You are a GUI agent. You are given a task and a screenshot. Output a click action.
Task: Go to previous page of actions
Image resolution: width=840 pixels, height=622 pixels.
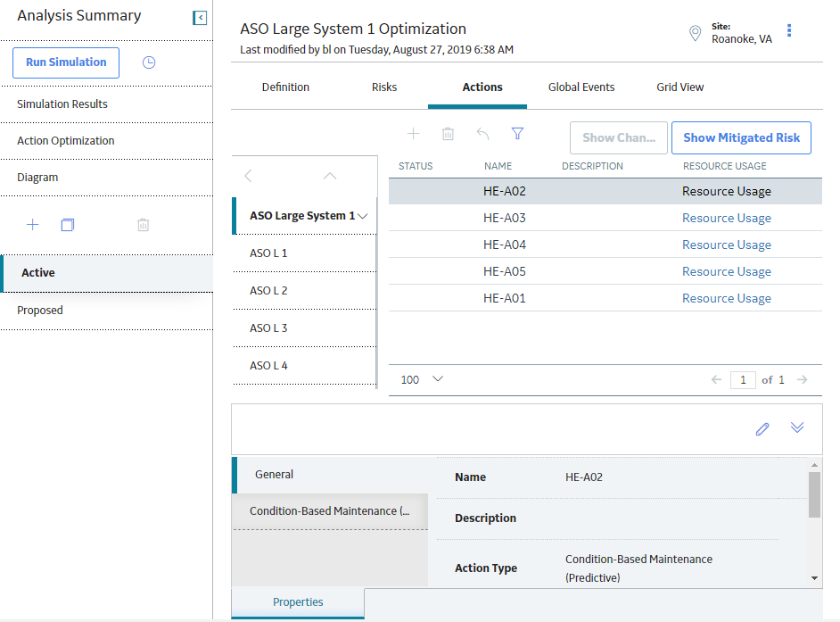coord(716,379)
